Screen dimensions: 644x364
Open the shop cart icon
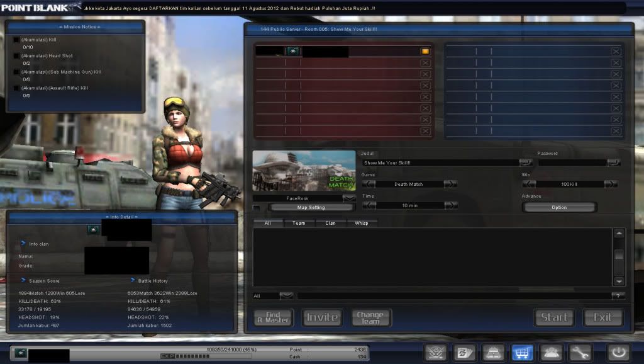523,353
